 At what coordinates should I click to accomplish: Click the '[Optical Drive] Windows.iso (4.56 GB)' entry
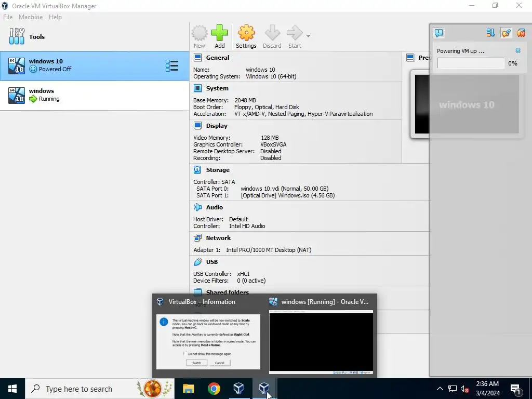tap(288, 195)
